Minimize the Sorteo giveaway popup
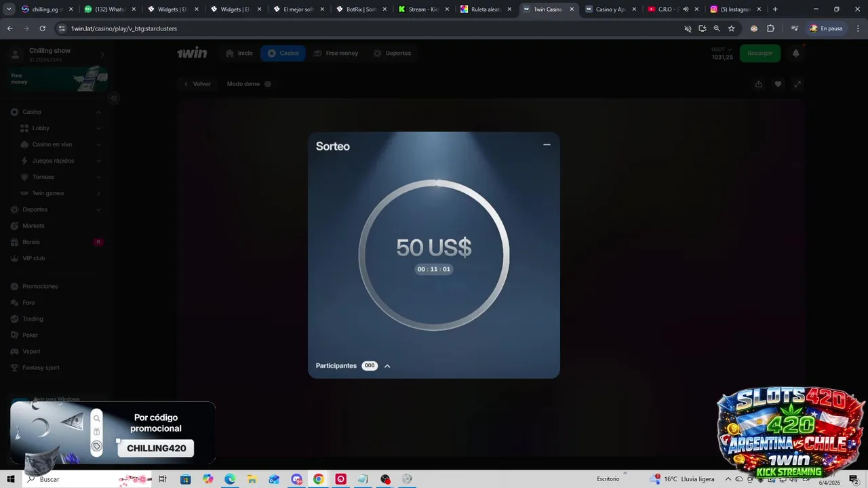868x488 pixels. 547,144
